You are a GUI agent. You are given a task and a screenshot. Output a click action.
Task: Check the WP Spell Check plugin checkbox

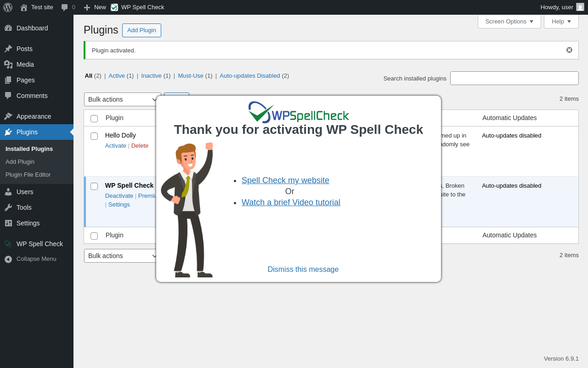tap(94, 186)
